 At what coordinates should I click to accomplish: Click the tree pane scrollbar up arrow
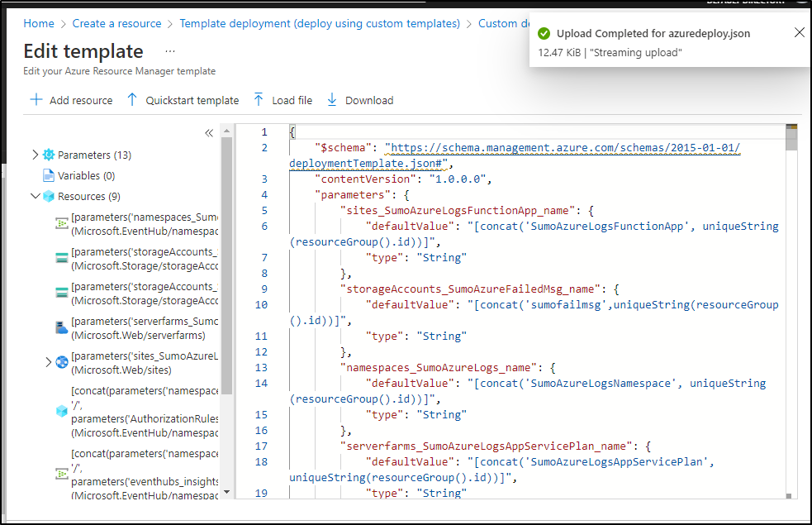227,131
